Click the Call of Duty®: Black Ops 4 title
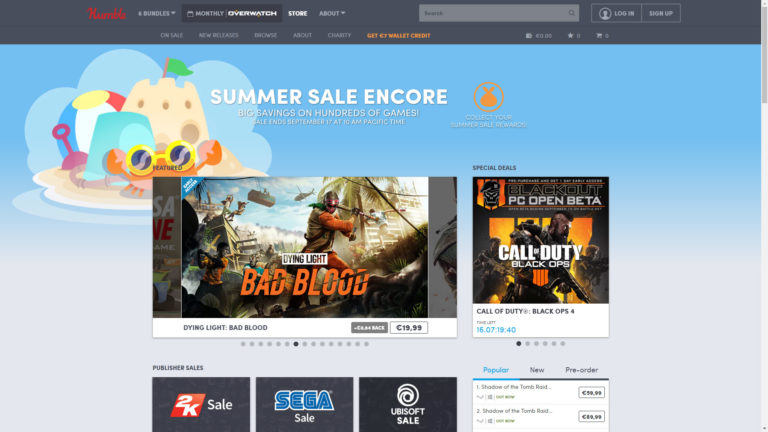The height and width of the screenshot is (432, 768). click(x=526, y=311)
